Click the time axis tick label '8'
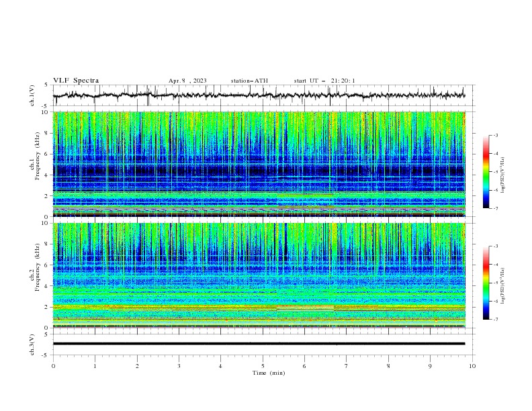Viewport: 532px width, 411px height. (x=388, y=366)
